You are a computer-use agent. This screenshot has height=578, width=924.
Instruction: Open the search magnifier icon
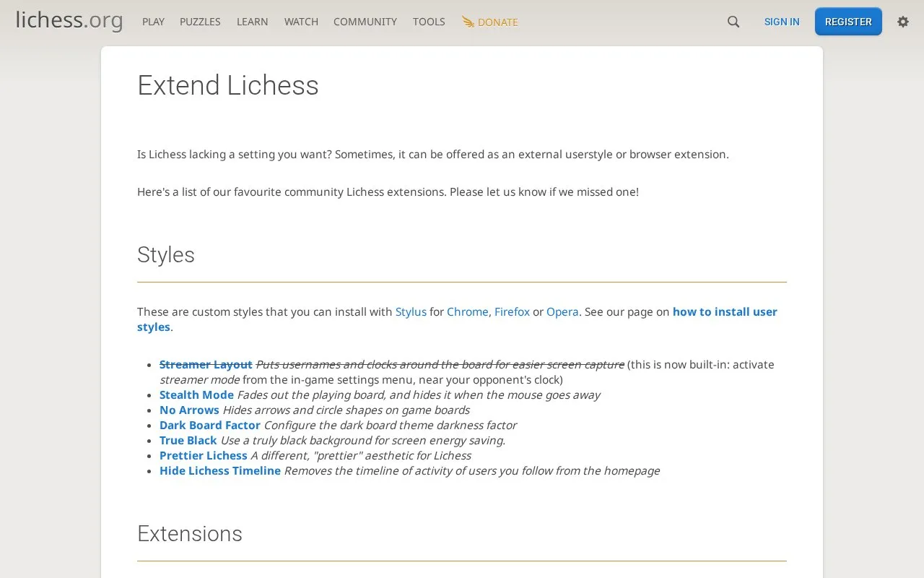coord(733,22)
